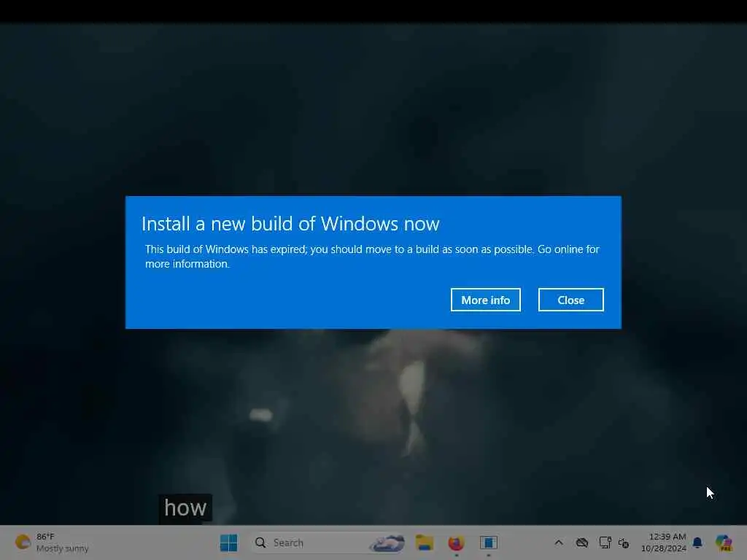Click the search highlights illustration in the search box

(x=387, y=542)
